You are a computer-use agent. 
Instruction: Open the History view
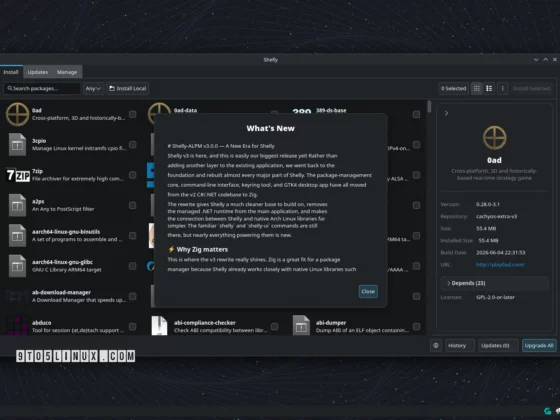pos(459,345)
